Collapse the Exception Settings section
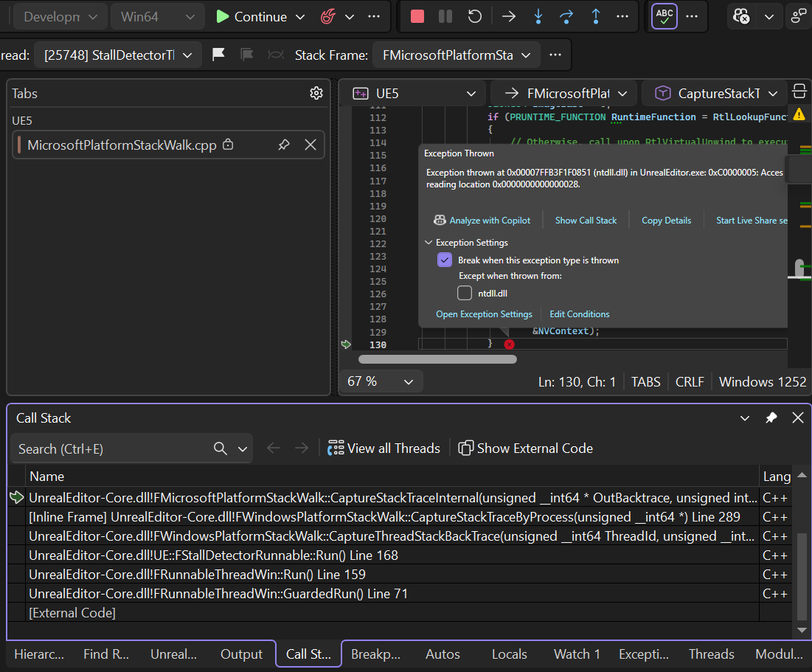This screenshot has width=812, height=672. point(428,242)
